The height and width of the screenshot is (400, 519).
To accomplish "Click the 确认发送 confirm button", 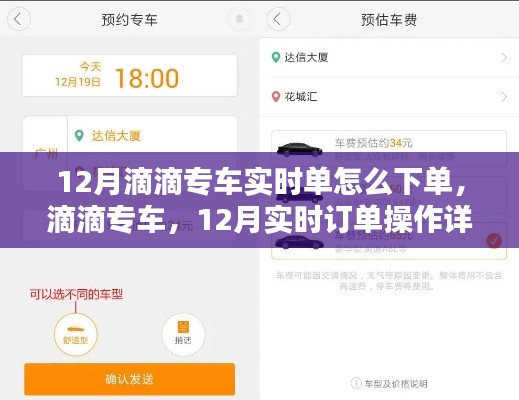I will click(129, 379).
